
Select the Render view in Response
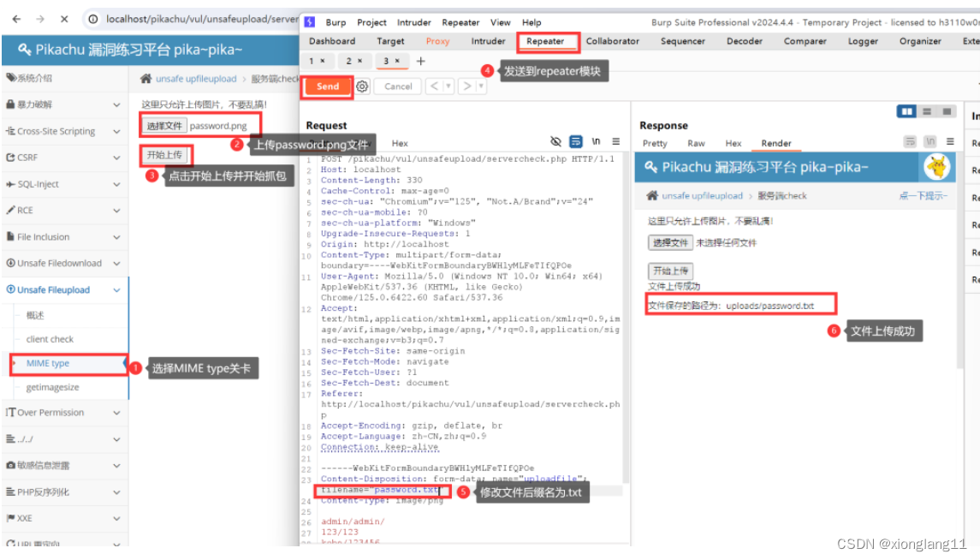[776, 143]
